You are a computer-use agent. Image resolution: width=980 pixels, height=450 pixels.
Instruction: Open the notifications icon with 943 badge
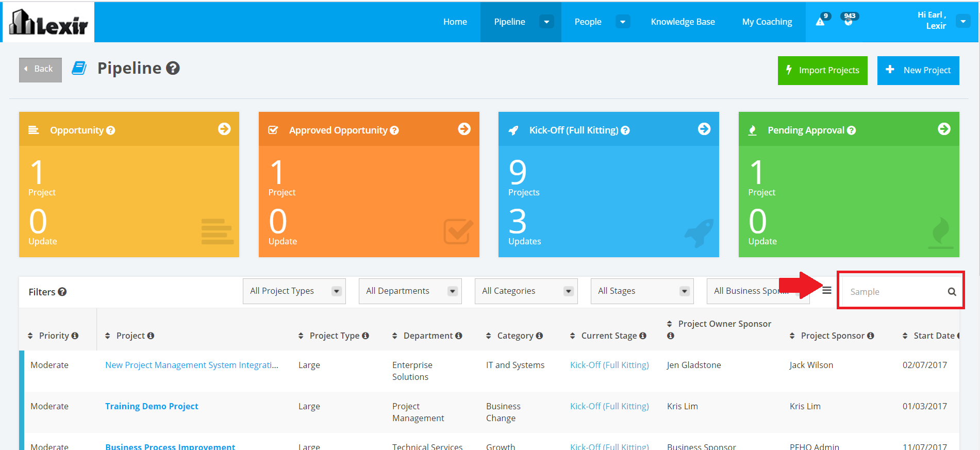tap(848, 22)
